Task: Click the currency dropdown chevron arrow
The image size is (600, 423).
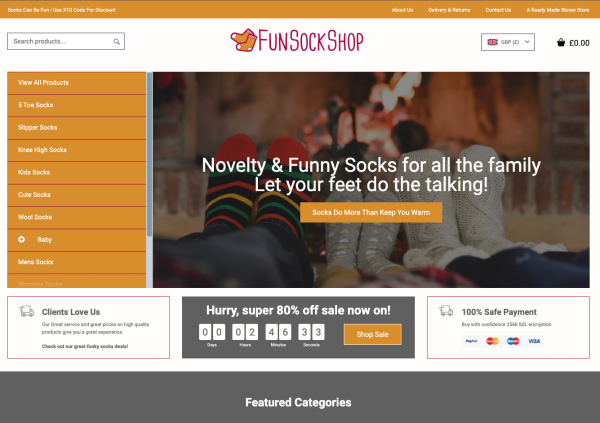Action: coord(527,42)
